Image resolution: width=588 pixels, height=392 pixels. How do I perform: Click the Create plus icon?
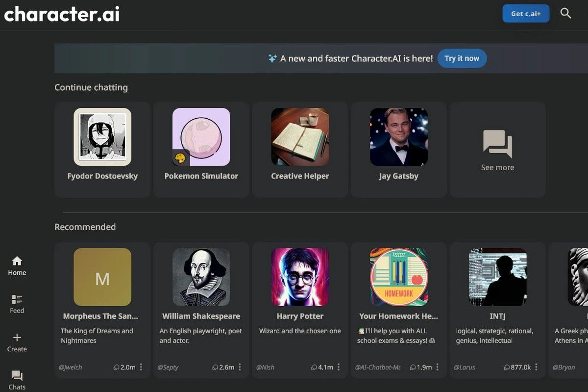pos(17,338)
